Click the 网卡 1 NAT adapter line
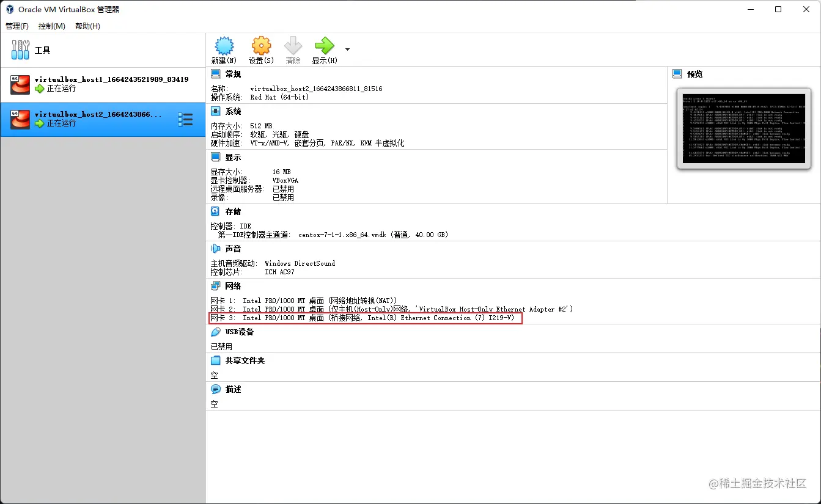This screenshot has width=821, height=504. [x=304, y=301]
